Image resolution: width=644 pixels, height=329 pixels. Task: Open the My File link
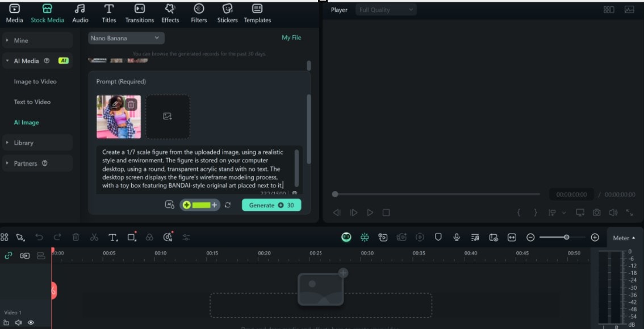click(x=291, y=38)
